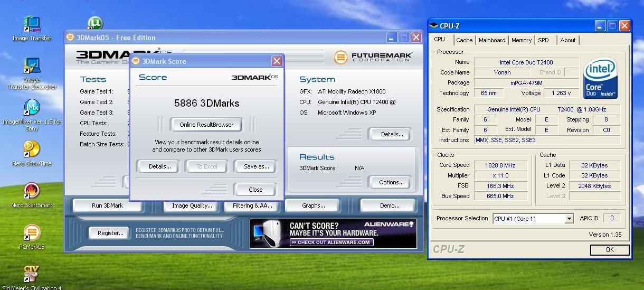Launch the Demo button
The height and width of the screenshot is (290, 644).
point(389,205)
